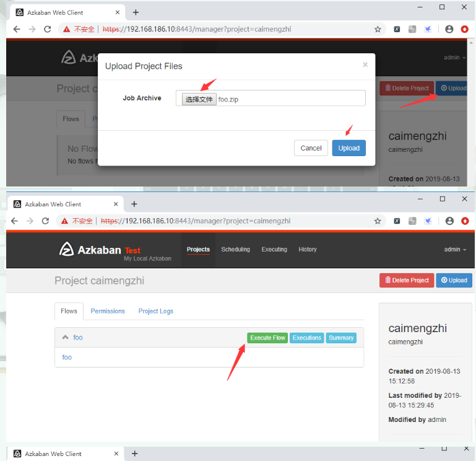Click address bar URL in top browser
This screenshot has width=476, height=461.
[197, 29]
